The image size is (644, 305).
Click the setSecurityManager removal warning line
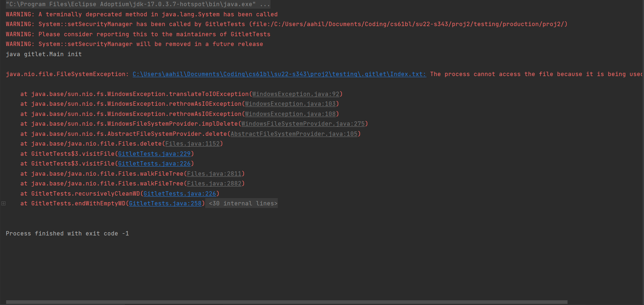click(134, 44)
